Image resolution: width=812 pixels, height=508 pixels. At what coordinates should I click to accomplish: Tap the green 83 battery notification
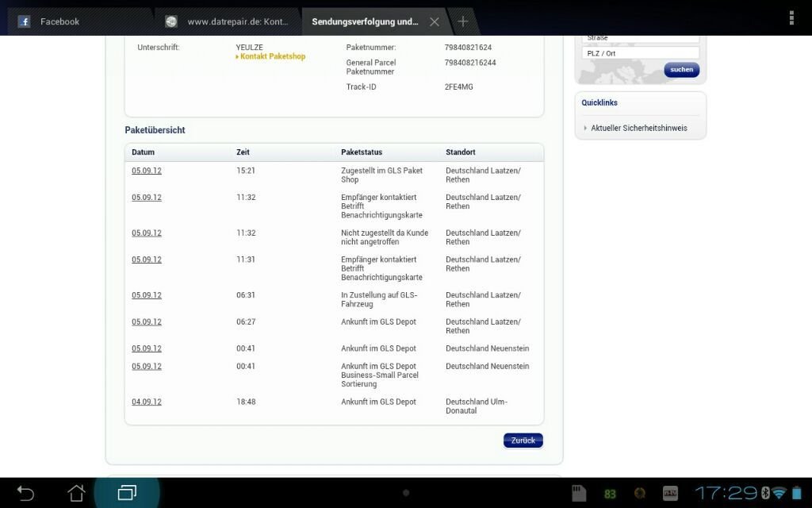(x=610, y=494)
